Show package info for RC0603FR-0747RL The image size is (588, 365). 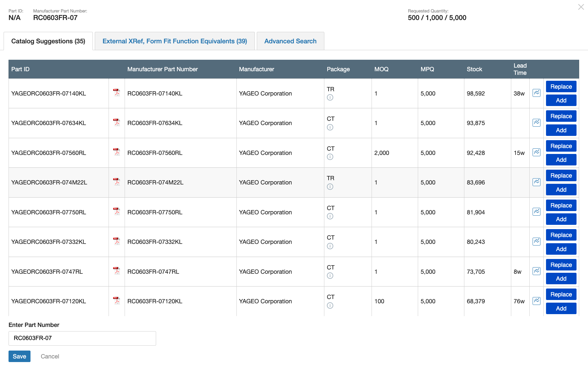tap(330, 276)
